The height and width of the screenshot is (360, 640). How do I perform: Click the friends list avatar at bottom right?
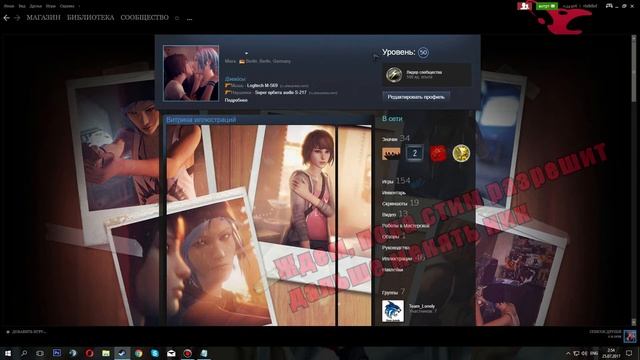pyautogui.click(x=630, y=336)
